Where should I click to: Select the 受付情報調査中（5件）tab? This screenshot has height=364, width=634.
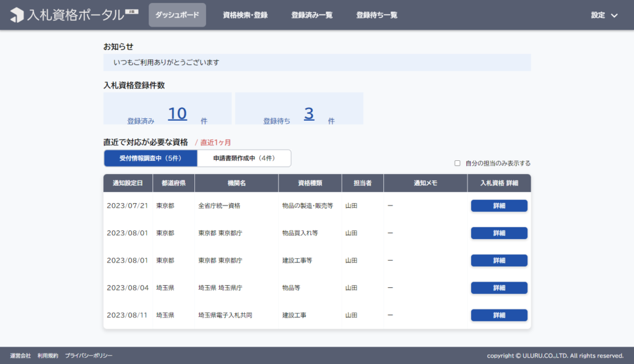pyautogui.click(x=150, y=158)
